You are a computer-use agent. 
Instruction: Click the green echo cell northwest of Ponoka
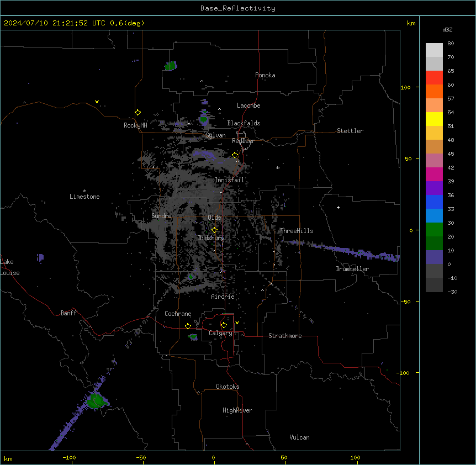tap(171, 66)
